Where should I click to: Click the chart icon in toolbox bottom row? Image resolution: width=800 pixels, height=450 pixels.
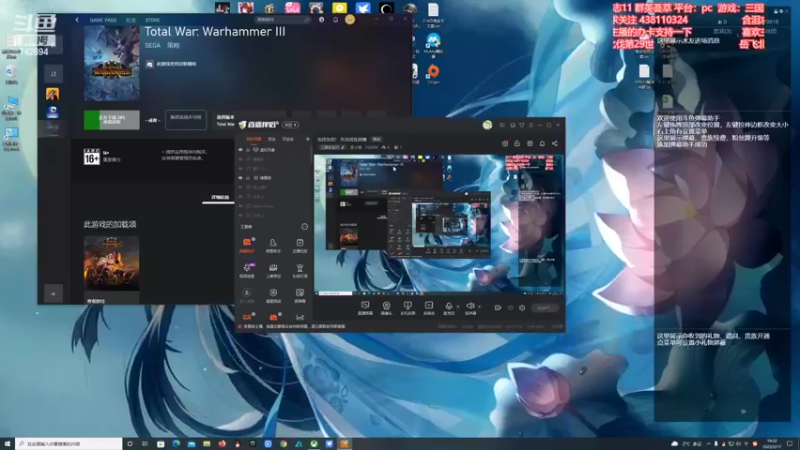[299, 317]
